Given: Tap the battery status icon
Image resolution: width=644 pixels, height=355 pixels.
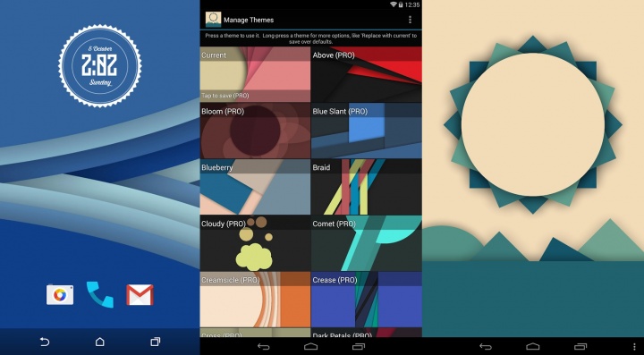Looking at the screenshot, I should point(401,4).
